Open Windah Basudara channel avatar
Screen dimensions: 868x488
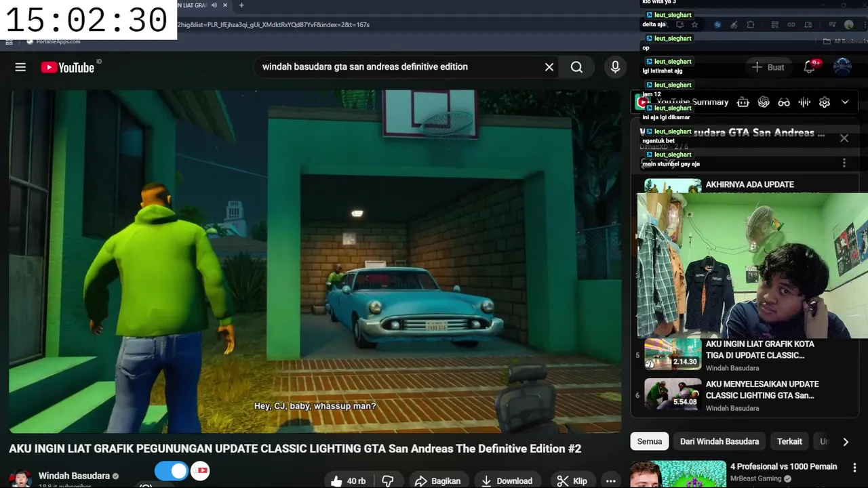coord(20,478)
